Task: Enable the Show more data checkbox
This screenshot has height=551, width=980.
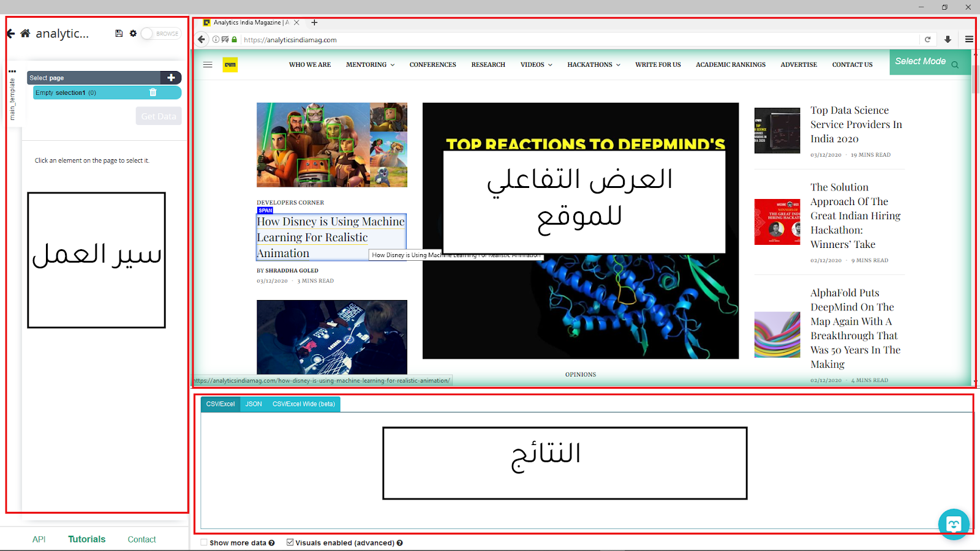Action: [x=204, y=542]
